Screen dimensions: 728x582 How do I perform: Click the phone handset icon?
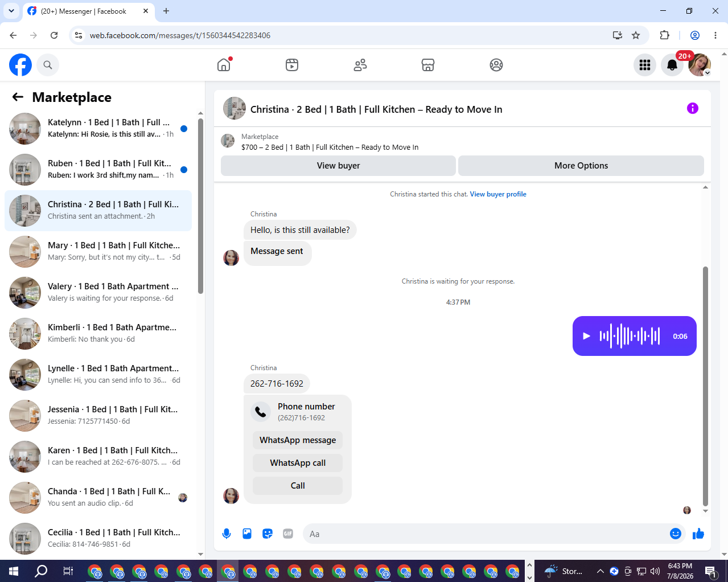261,411
